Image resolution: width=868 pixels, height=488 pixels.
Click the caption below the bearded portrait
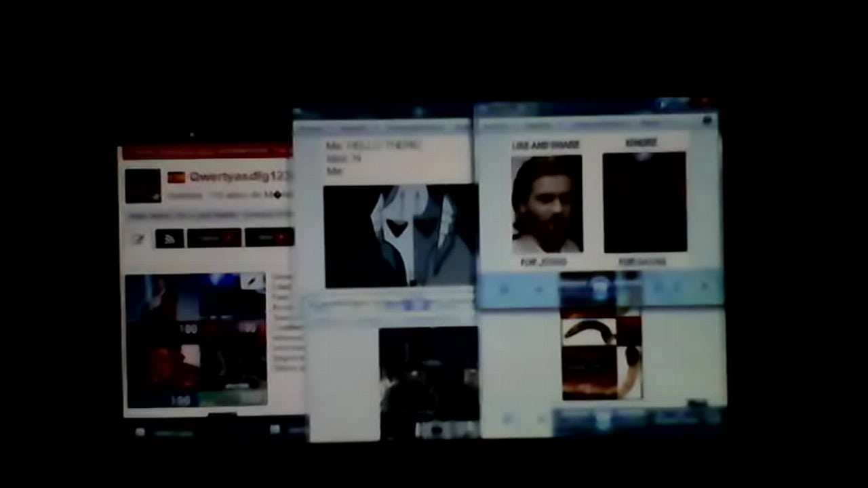[x=543, y=262]
